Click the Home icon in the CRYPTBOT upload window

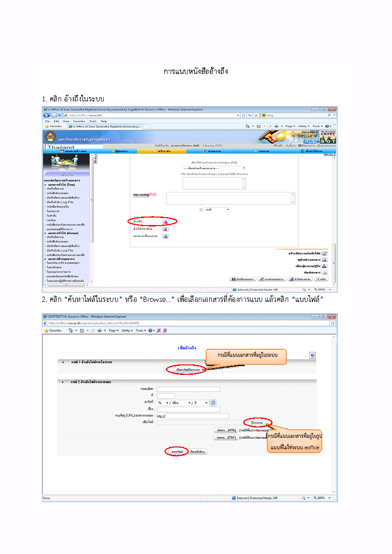pyautogui.click(x=71, y=331)
